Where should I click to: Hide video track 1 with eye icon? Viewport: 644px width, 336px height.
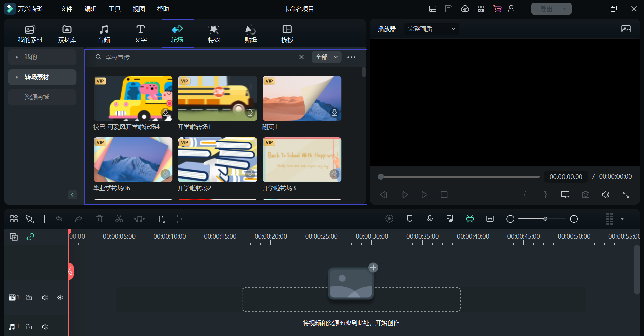[x=60, y=298]
